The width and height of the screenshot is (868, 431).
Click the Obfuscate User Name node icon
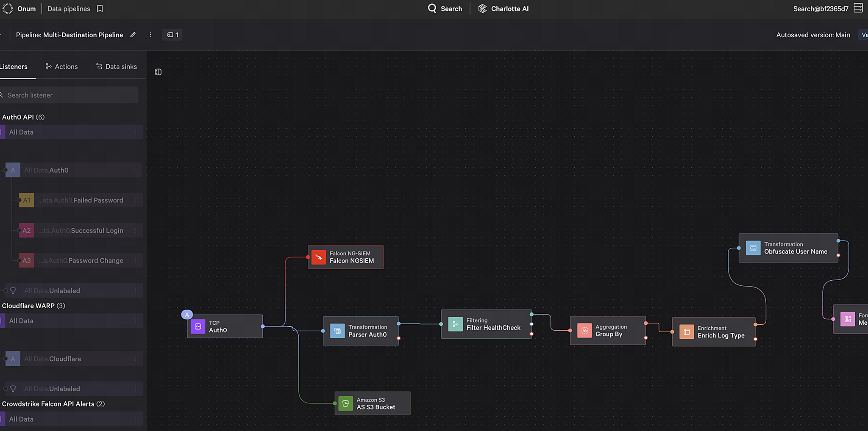click(x=753, y=248)
